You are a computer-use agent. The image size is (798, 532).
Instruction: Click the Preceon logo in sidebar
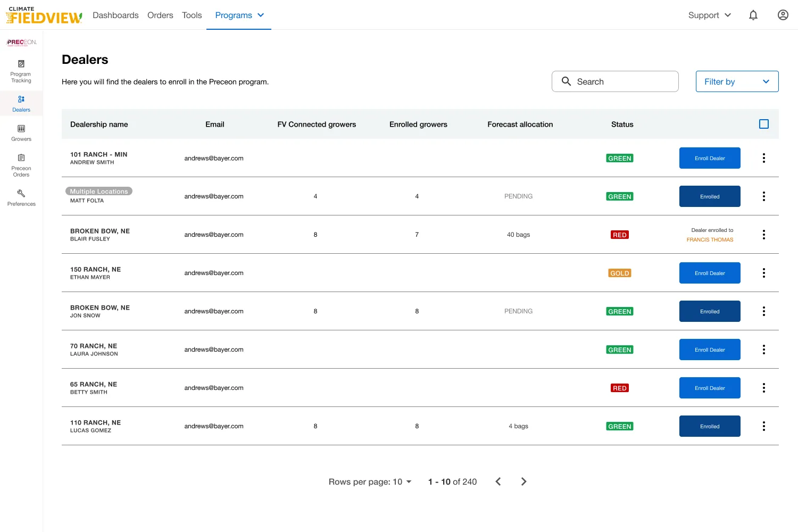tap(21, 42)
